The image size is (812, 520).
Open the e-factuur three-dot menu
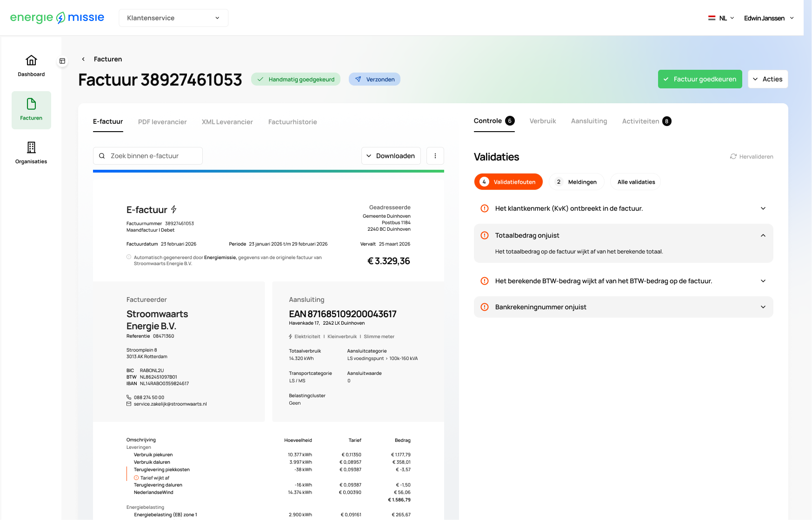435,156
